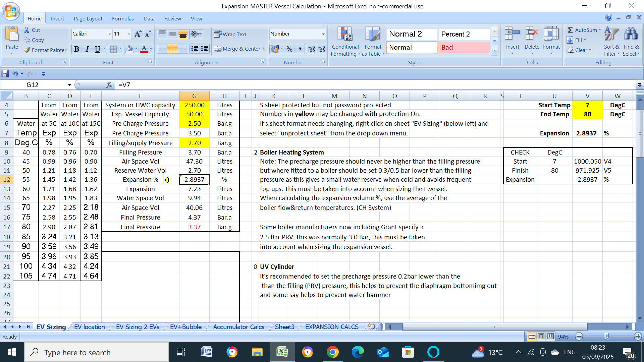The image size is (644, 362).
Task: Increase font size with Grow Font
Action: click(x=138, y=34)
